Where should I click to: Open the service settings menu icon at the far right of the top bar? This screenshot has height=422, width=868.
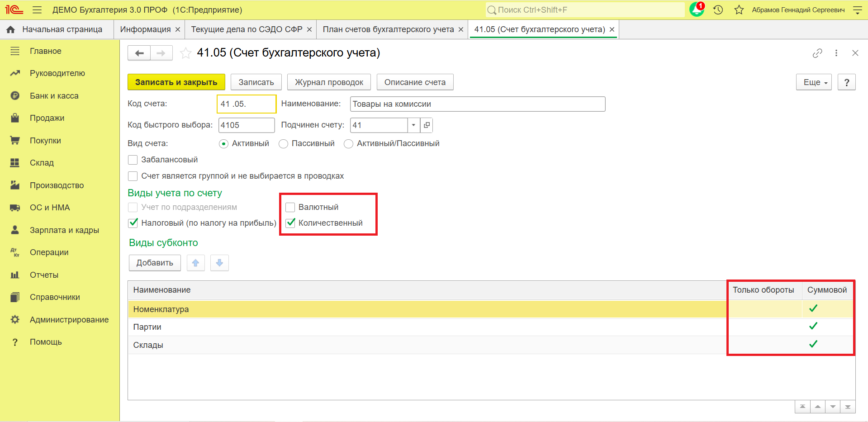(857, 10)
